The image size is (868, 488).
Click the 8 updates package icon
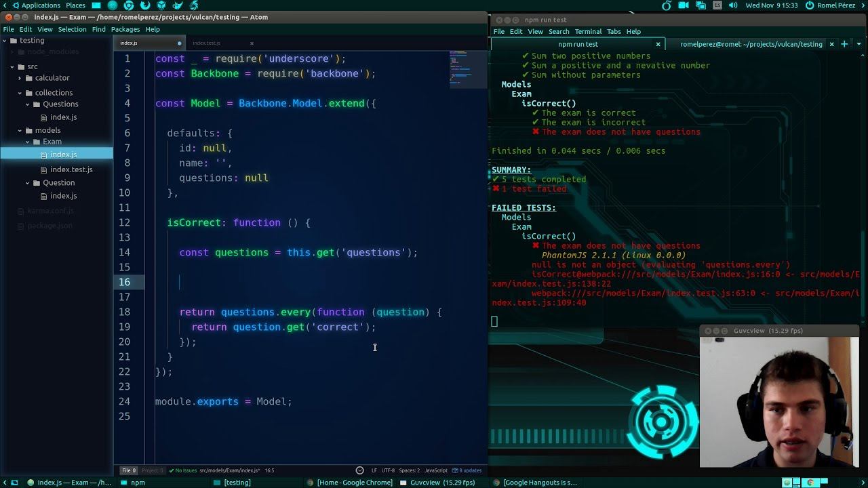pos(467,470)
